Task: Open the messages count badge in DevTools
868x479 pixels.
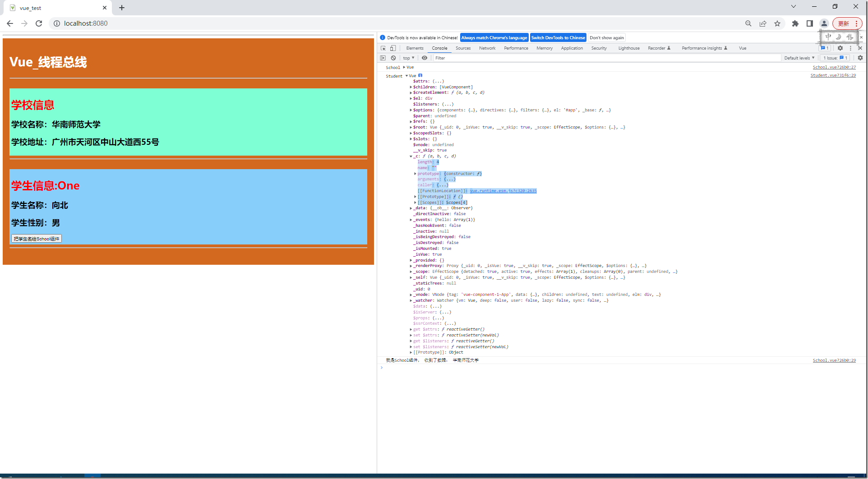Action: tap(825, 48)
